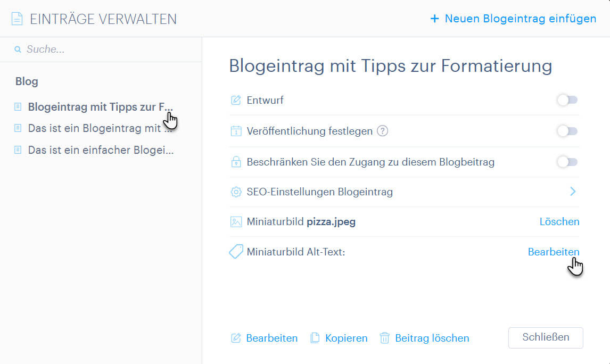
Task: Click the title Blogeintrag mit Tipps zur Formatierung
Action: point(391,66)
